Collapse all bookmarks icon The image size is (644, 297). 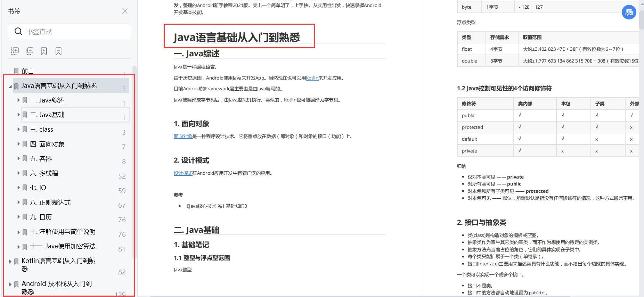30,51
